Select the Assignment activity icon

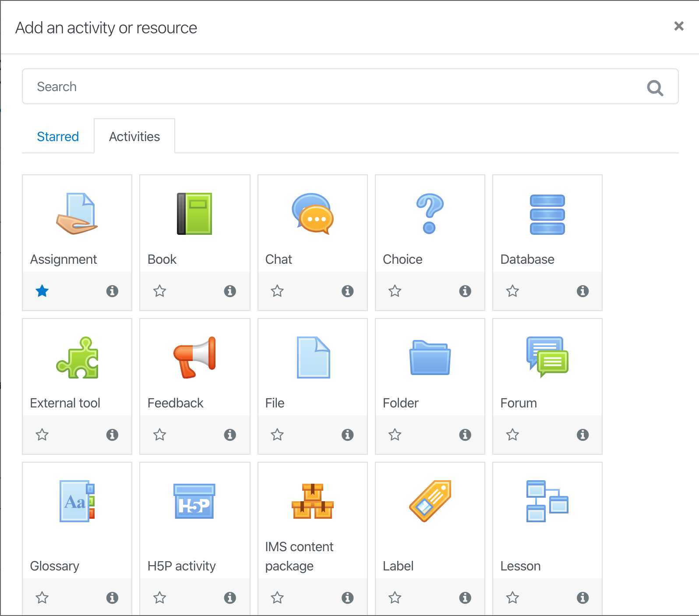coord(77,214)
